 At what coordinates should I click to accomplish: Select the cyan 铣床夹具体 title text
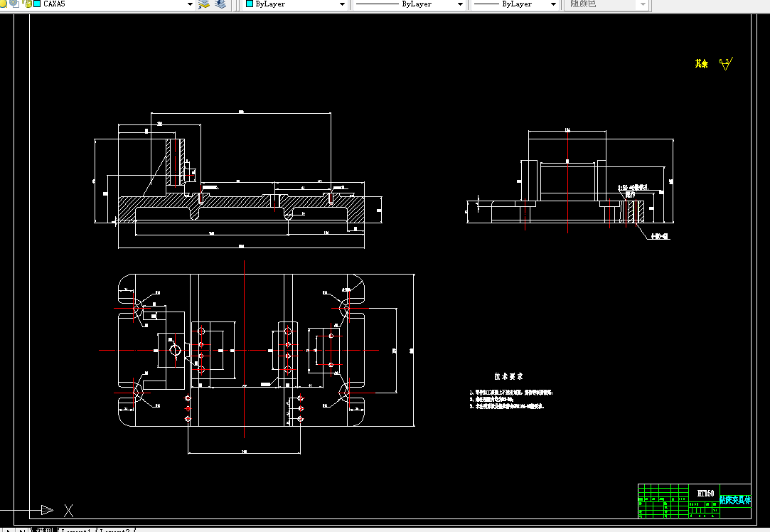tap(735, 499)
